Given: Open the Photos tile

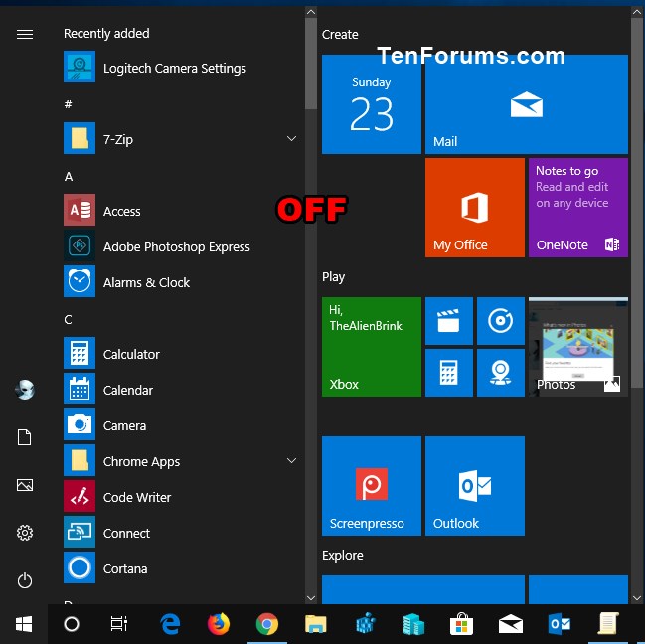Looking at the screenshot, I should (578, 347).
